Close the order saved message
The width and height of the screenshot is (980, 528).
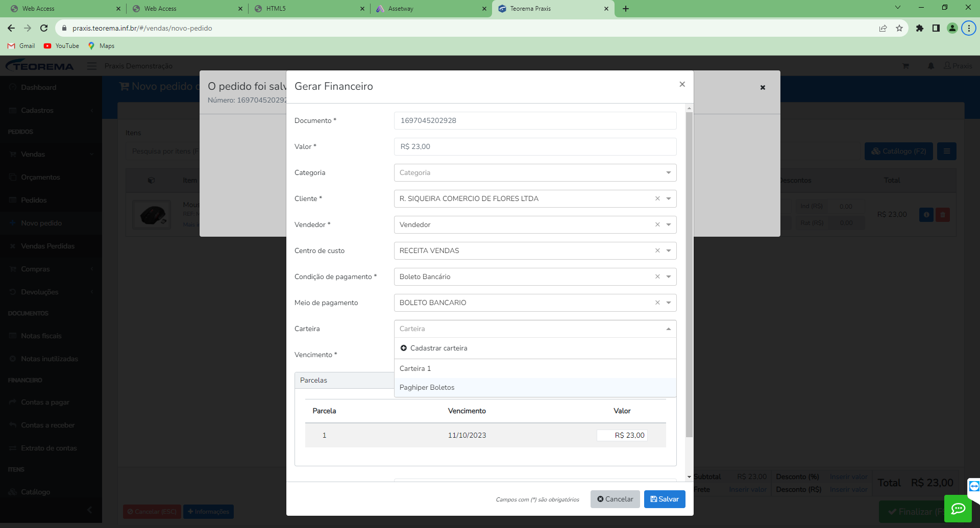point(763,87)
